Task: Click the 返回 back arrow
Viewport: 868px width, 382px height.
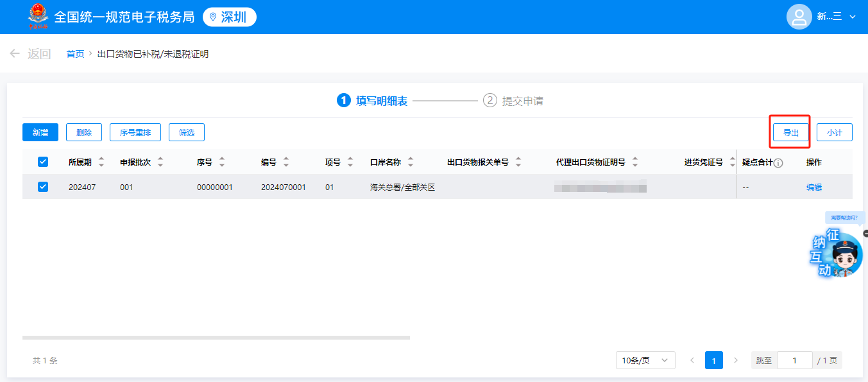Action: coord(15,54)
